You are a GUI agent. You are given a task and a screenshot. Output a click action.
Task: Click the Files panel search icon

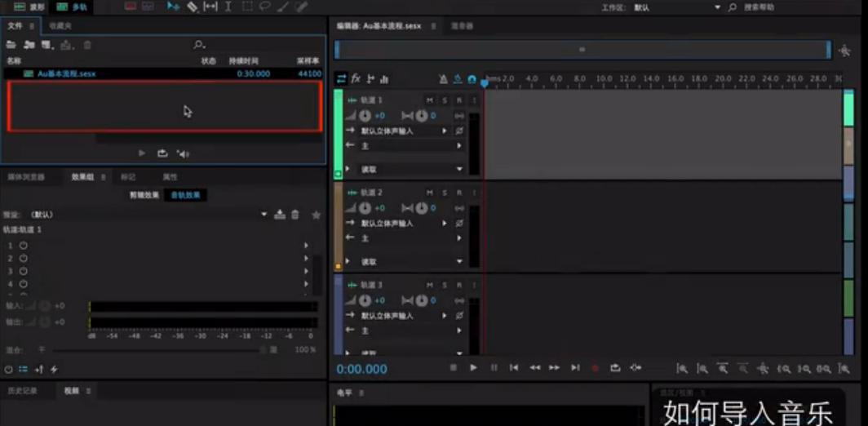pyautogui.click(x=198, y=44)
